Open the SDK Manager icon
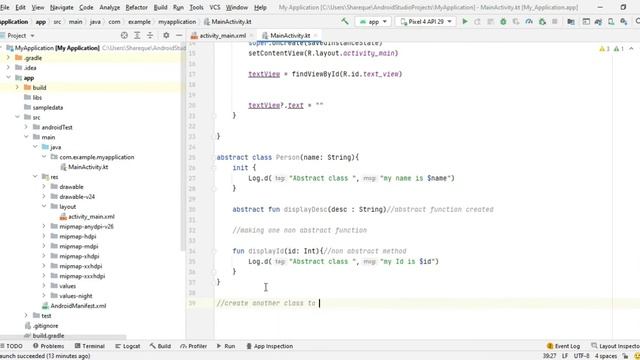This screenshot has width=640, height=360. (624, 22)
